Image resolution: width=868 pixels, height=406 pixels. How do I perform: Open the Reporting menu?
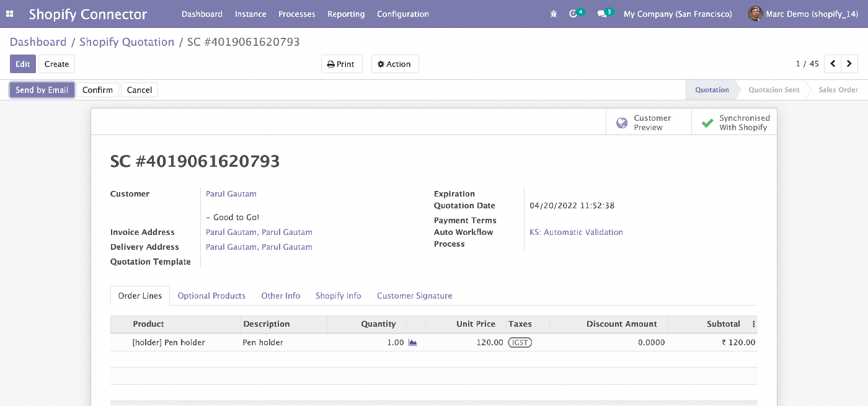click(x=346, y=14)
